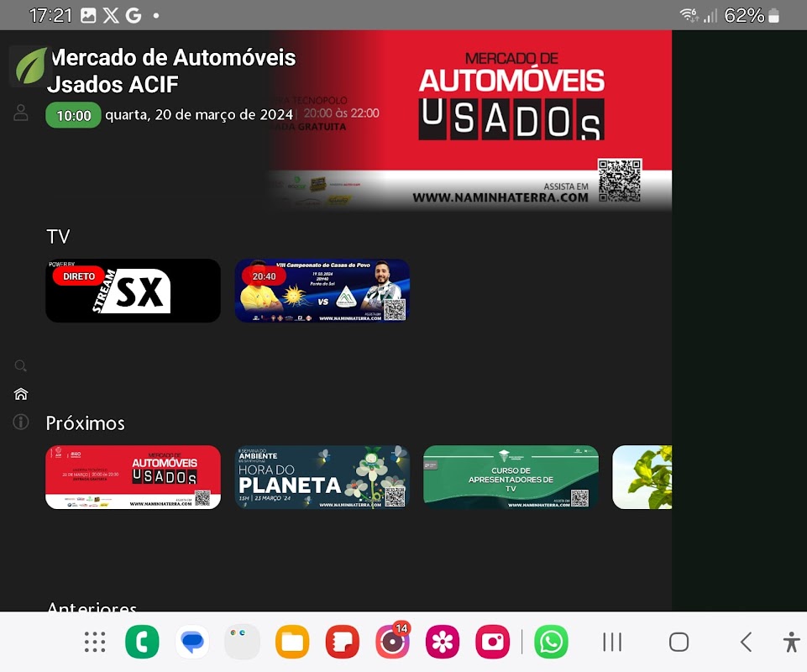Tap the DIRETO live badge

tap(79, 276)
